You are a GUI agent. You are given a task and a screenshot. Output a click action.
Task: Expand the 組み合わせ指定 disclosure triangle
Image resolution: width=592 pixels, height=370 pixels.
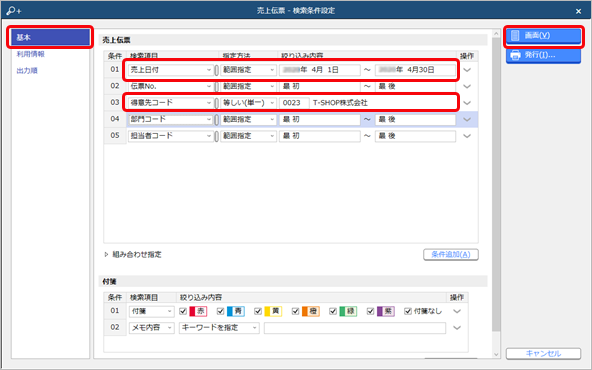(x=106, y=254)
